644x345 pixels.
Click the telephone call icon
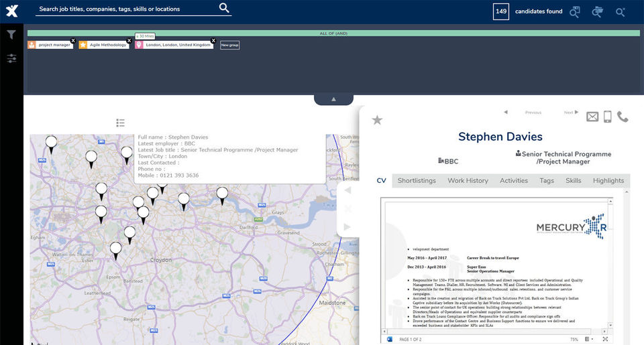click(x=623, y=117)
